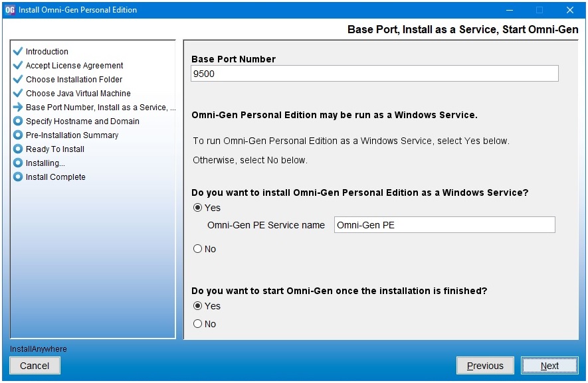Select No for starting Omni-Gen after installation

pos(197,324)
